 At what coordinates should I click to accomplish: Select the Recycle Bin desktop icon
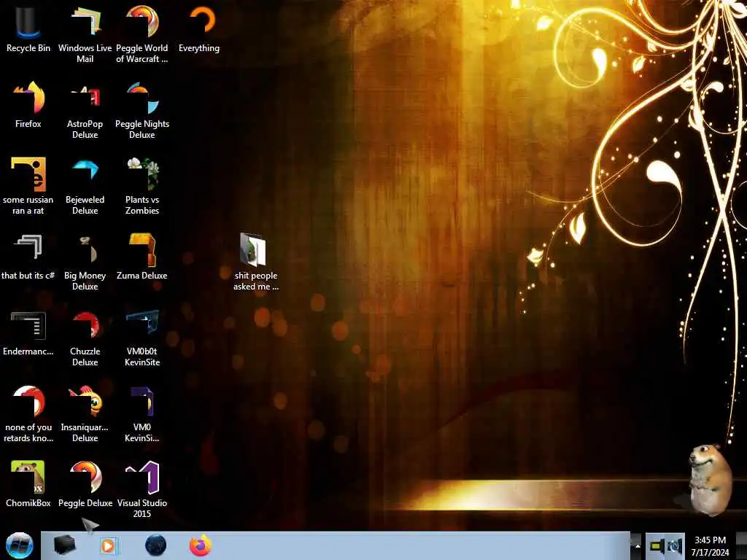(28, 29)
